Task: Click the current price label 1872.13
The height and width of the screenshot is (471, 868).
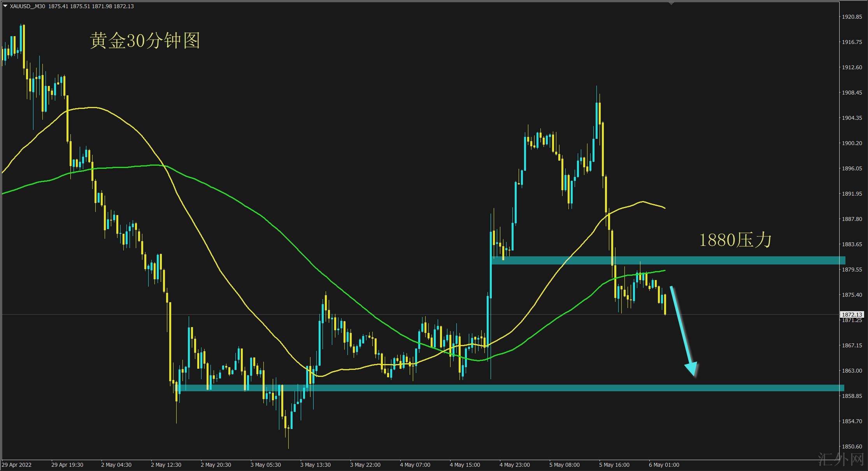Action: pos(852,315)
